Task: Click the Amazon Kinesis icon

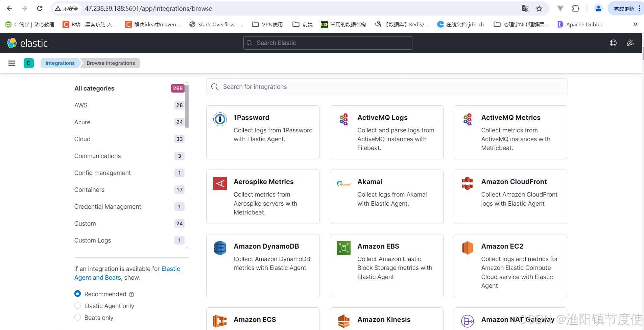Action: coord(344,321)
